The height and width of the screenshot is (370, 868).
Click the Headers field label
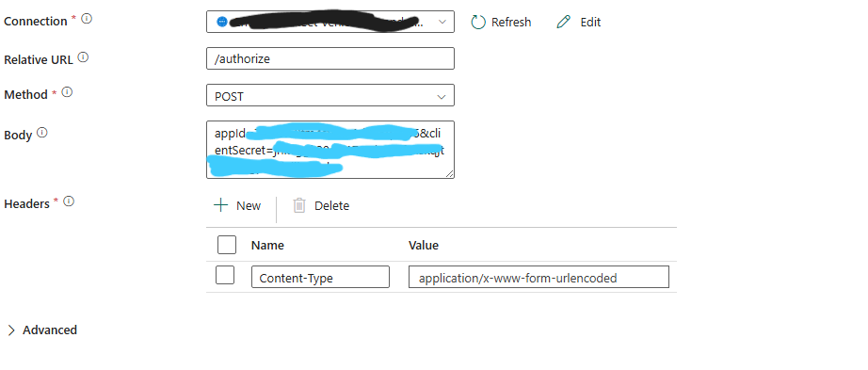pos(27,204)
